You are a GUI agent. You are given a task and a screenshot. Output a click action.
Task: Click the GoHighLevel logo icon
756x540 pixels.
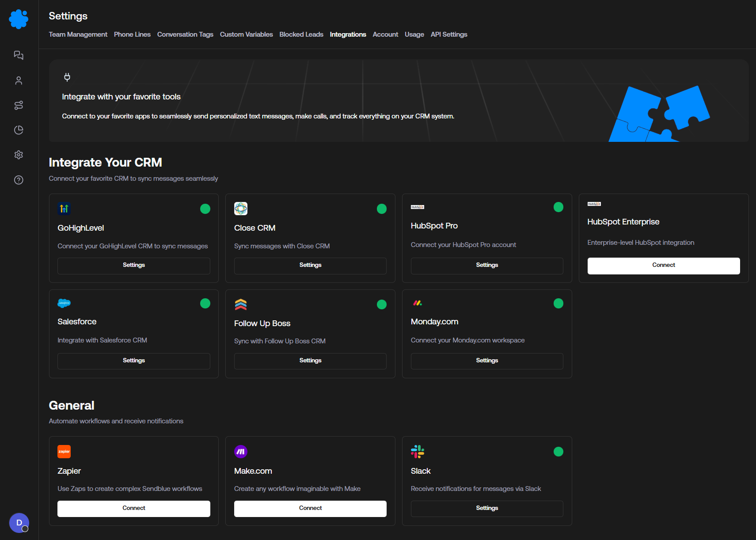(64, 209)
